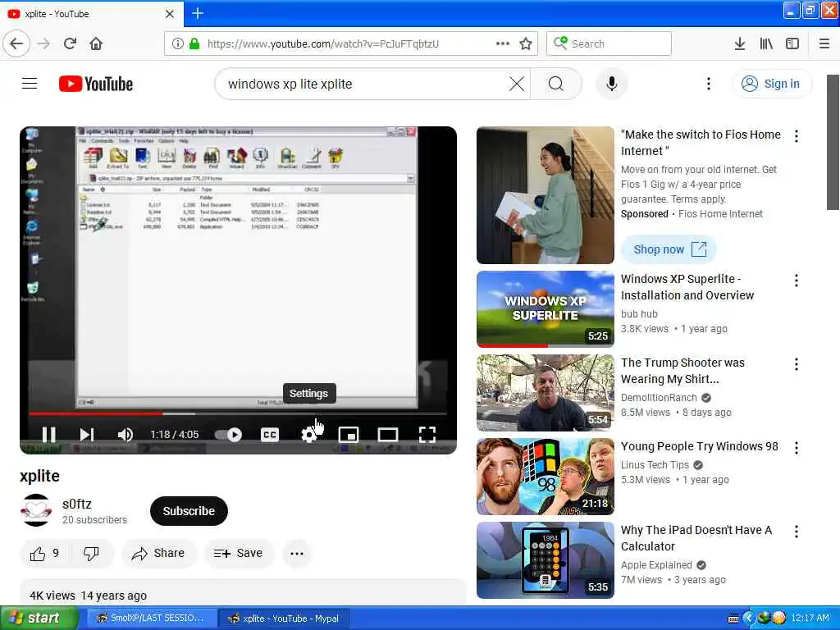Screen dimensions: 840x630
Task: Toggle the autoplay switch
Action: pyautogui.click(x=229, y=435)
